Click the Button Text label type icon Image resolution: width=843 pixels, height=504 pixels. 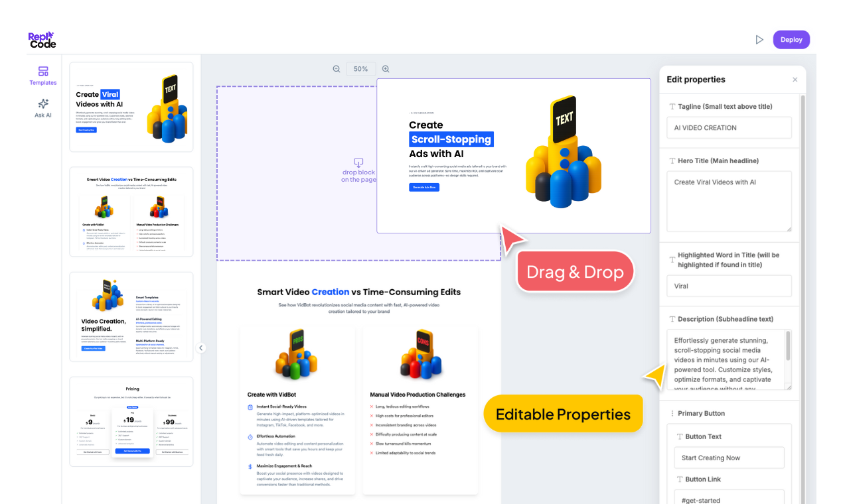[x=680, y=436]
